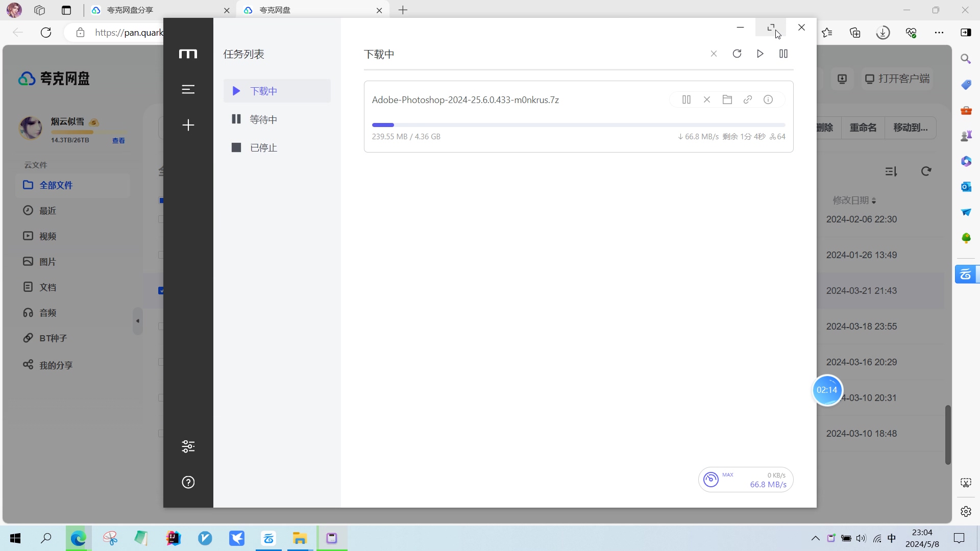The height and width of the screenshot is (551, 980).
Task: Open the Quark sort order icon
Action: (891, 171)
